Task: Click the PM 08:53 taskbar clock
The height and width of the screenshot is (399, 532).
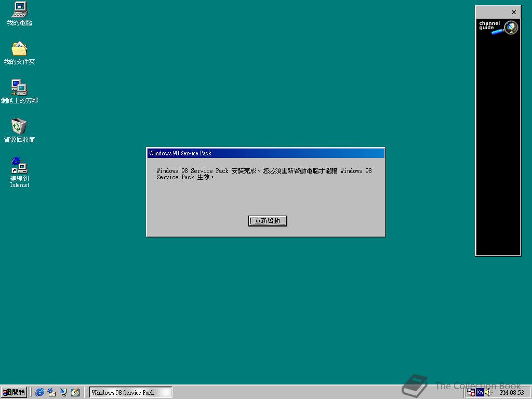Action: coord(512,393)
